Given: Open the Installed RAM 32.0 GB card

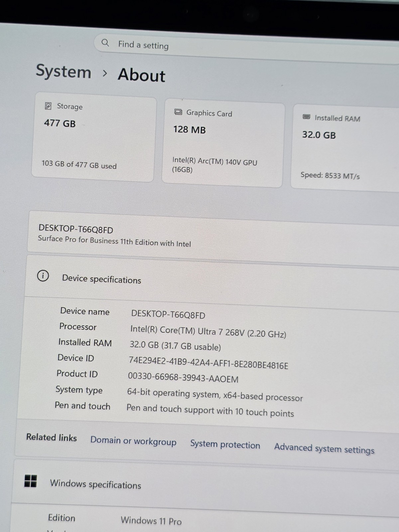Looking at the screenshot, I should point(345,148).
